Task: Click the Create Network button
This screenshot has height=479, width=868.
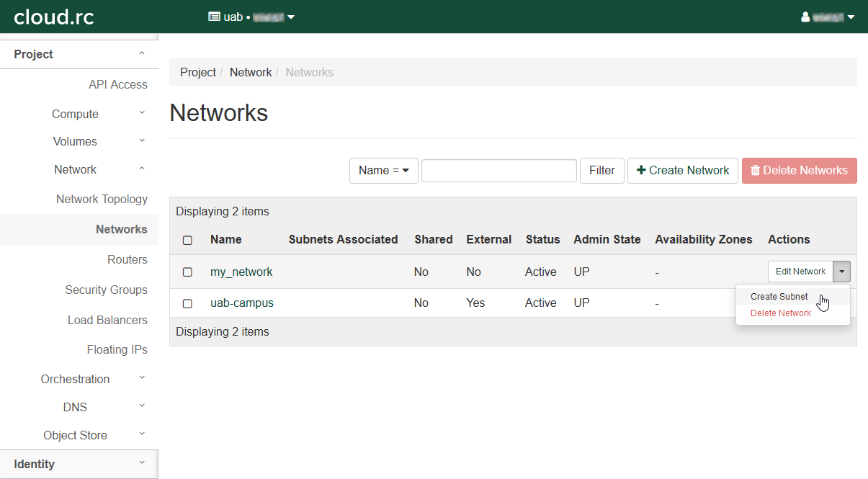Action: pyautogui.click(x=682, y=171)
